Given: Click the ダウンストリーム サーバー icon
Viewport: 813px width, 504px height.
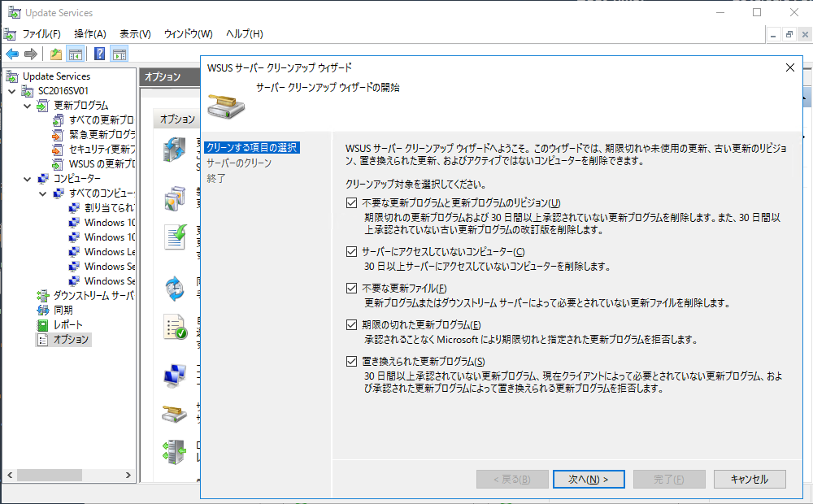Looking at the screenshot, I should point(44,296).
